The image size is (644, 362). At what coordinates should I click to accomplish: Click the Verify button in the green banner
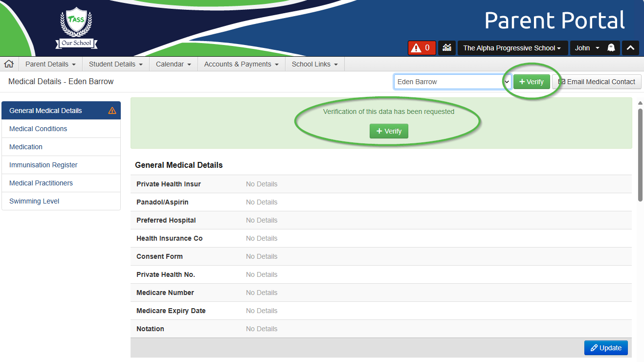(x=389, y=131)
